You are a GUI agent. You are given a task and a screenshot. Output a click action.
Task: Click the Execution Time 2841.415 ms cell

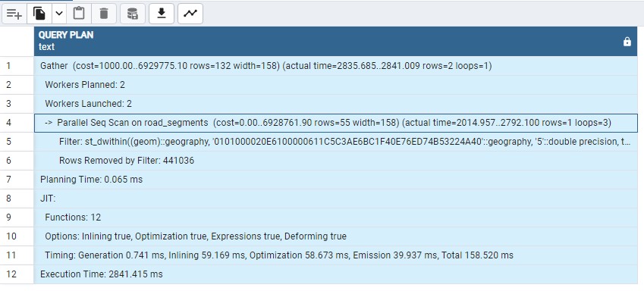tap(335, 274)
